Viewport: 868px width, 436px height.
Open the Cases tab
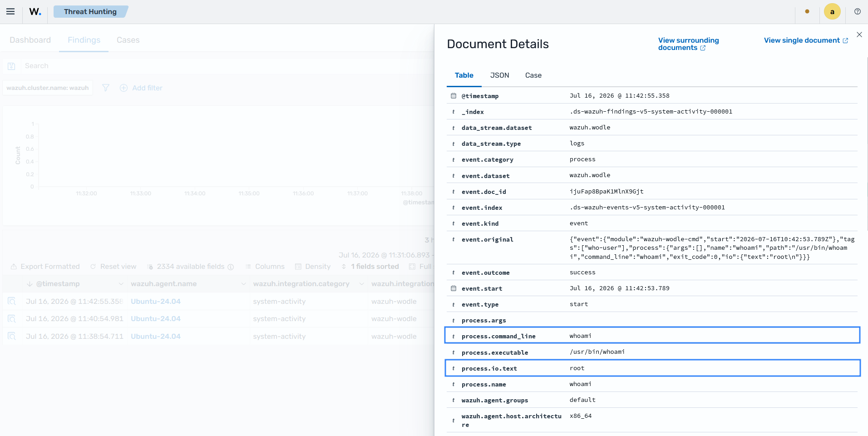(128, 40)
